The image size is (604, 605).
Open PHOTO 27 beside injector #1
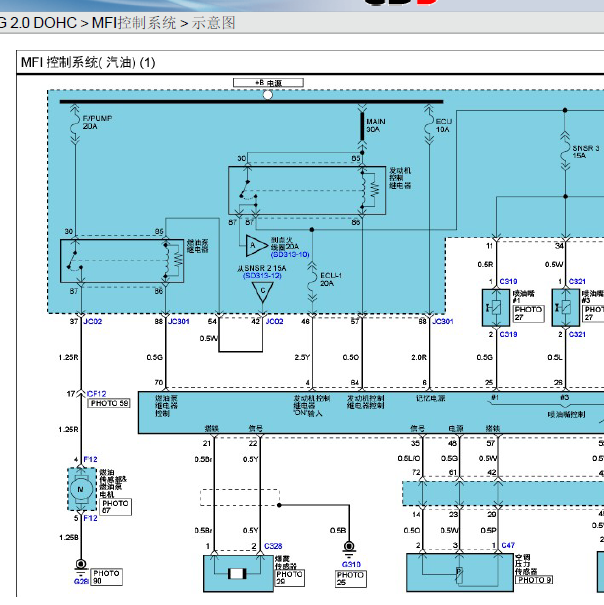click(x=529, y=313)
